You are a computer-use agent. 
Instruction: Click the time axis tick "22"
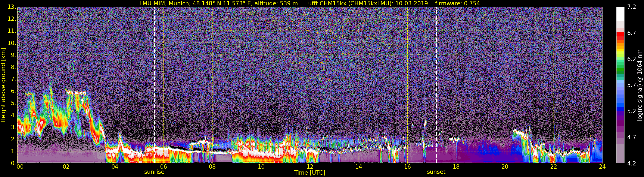(554, 167)
